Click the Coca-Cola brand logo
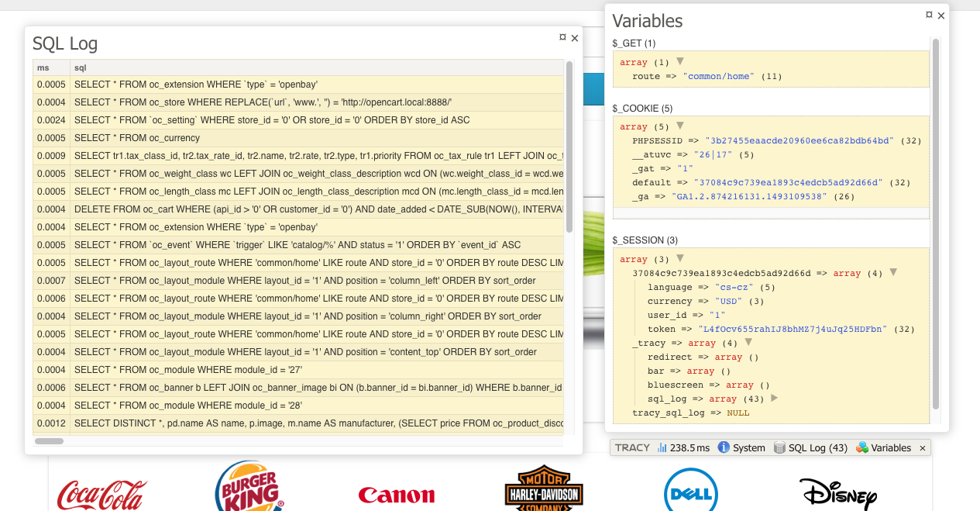 (x=101, y=494)
